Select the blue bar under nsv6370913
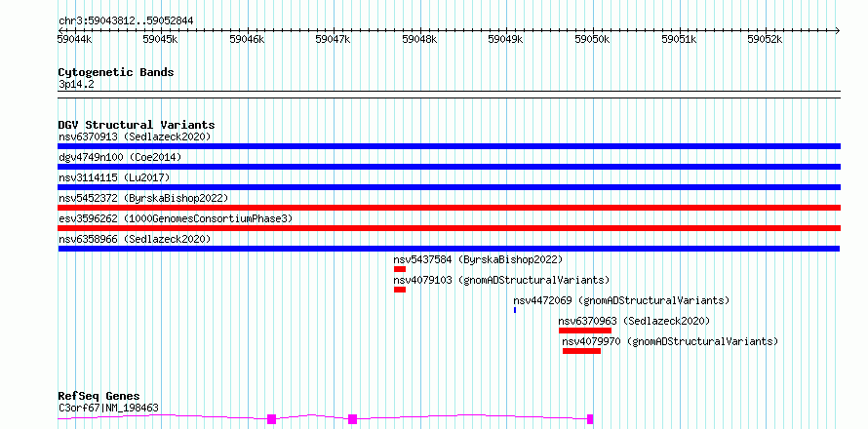Image resolution: width=868 pixels, height=429 pixels. click(x=450, y=146)
